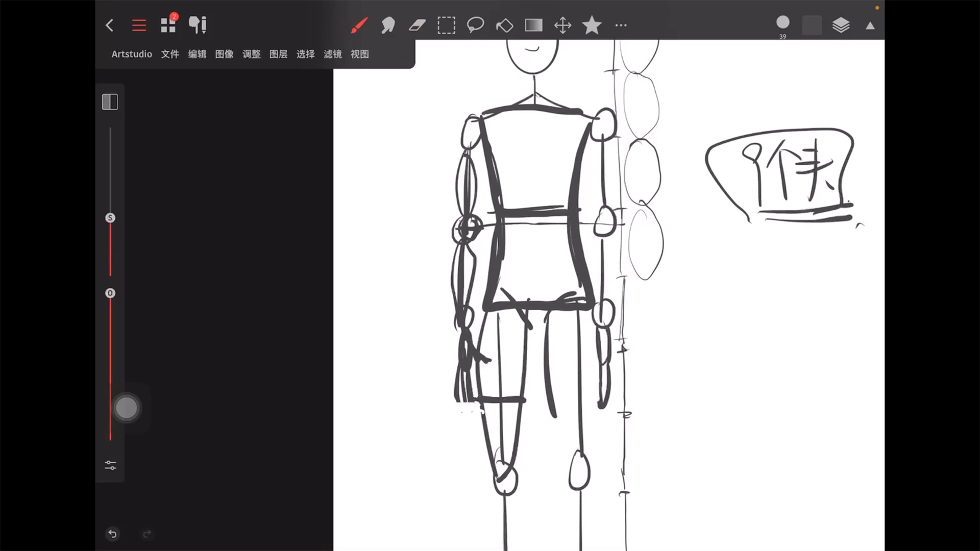The image size is (980, 551).
Task: Open the dark gray color swatch
Action: [x=812, y=25]
